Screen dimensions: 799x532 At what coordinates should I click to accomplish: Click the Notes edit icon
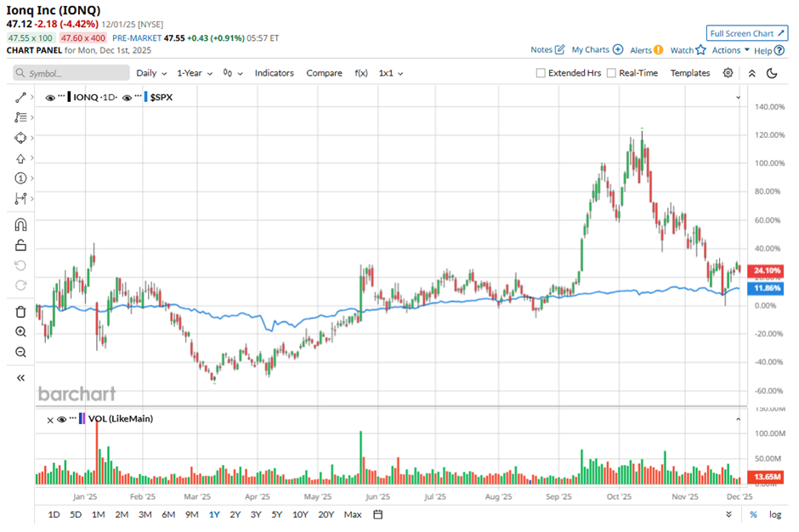tap(559, 49)
